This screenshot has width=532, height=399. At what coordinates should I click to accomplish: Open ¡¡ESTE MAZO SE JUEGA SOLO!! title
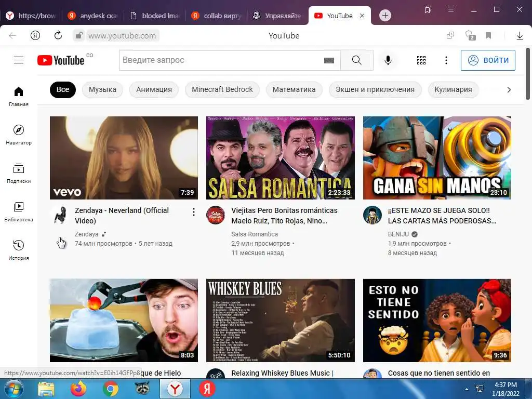point(442,216)
